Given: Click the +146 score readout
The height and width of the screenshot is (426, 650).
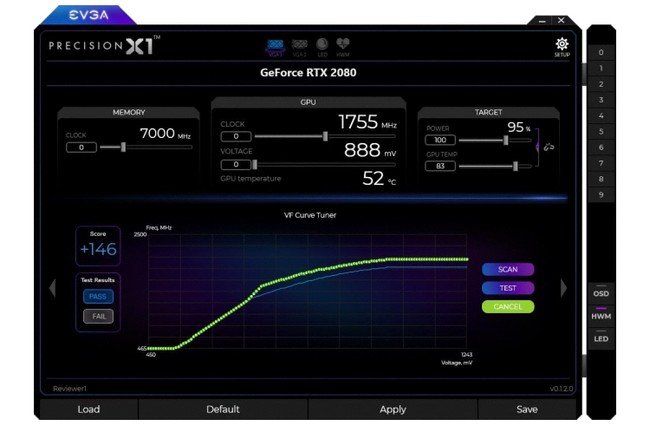Looking at the screenshot, I should tap(98, 249).
